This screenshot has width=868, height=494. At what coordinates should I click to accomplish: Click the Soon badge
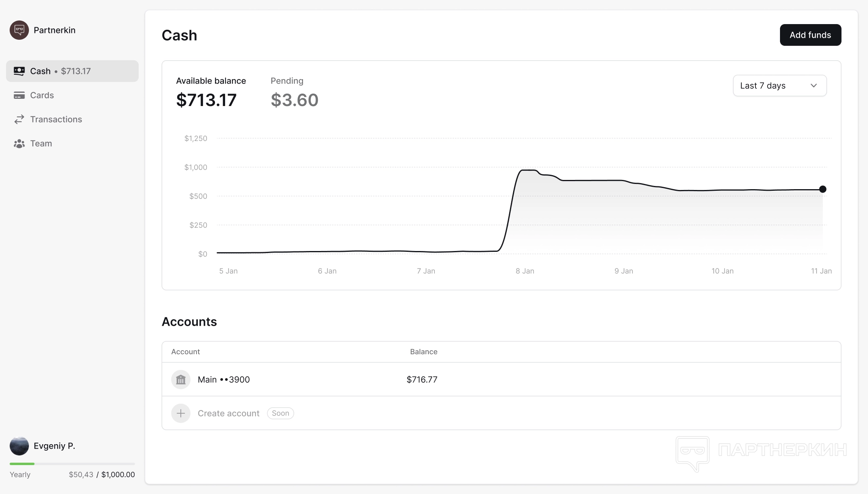tap(280, 413)
